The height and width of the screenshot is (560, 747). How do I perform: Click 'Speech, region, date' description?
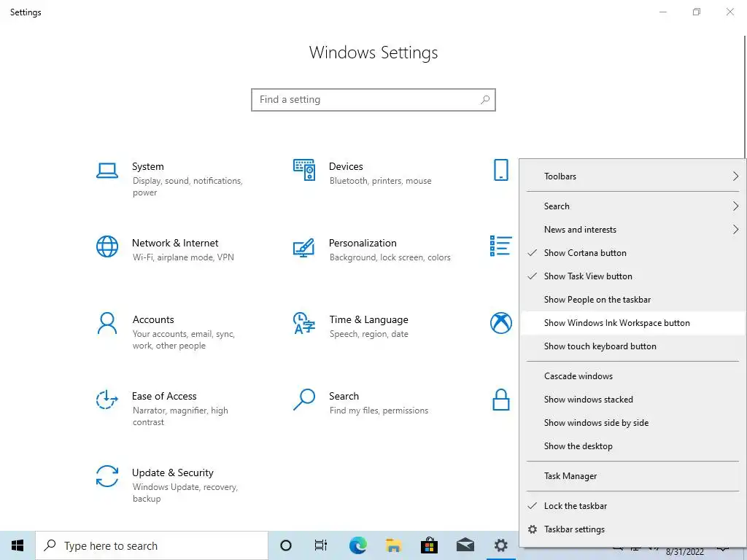[368, 334]
